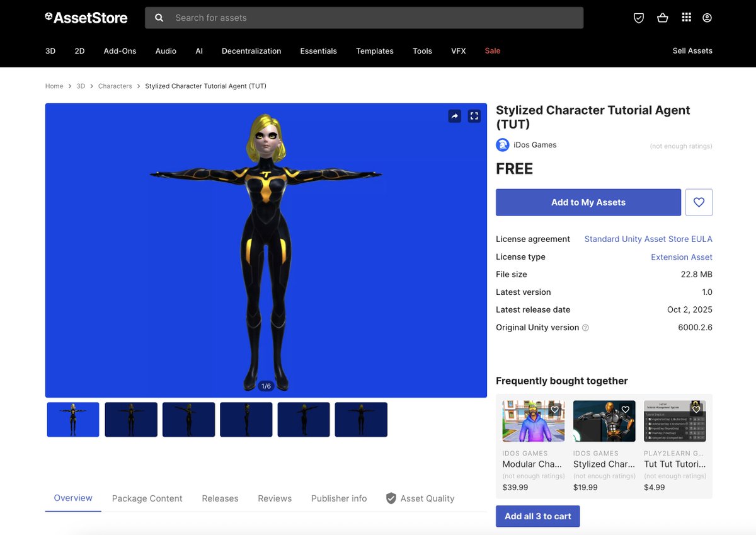Open the AI menu

pos(199,51)
